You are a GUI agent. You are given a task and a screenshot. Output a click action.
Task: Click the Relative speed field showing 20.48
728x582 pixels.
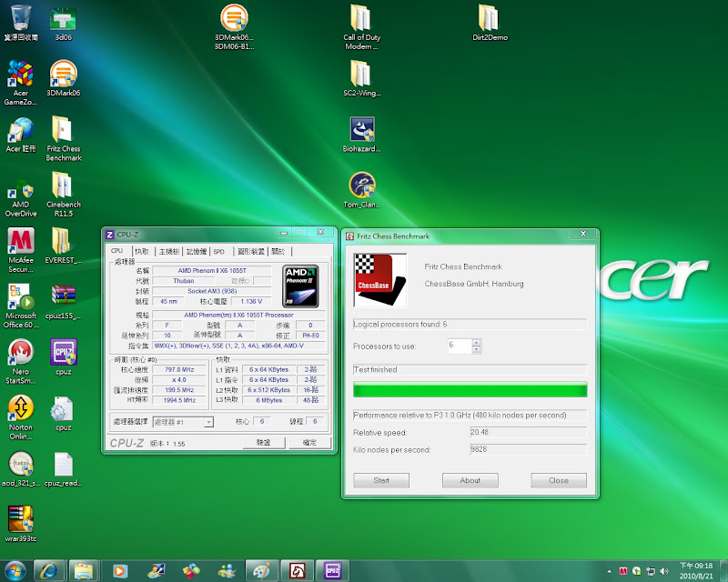529,432
